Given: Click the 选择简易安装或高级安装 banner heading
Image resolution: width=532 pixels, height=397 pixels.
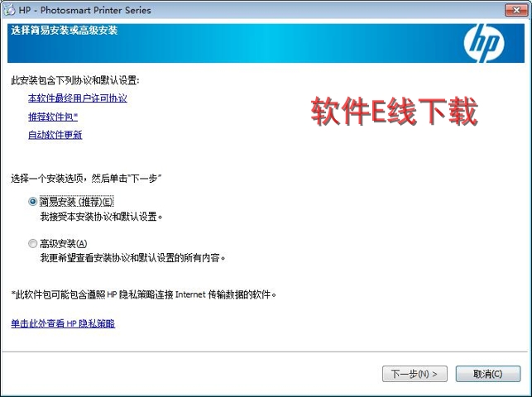Looking at the screenshot, I should [64, 31].
